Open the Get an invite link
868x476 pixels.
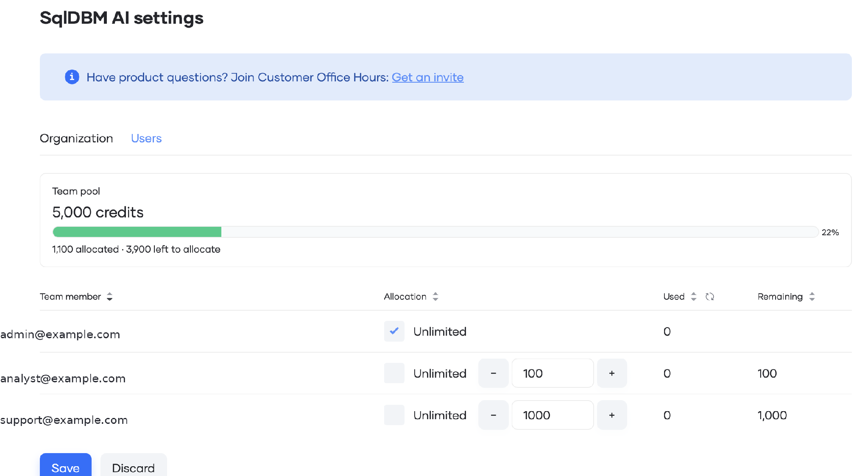[x=427, y=77]
